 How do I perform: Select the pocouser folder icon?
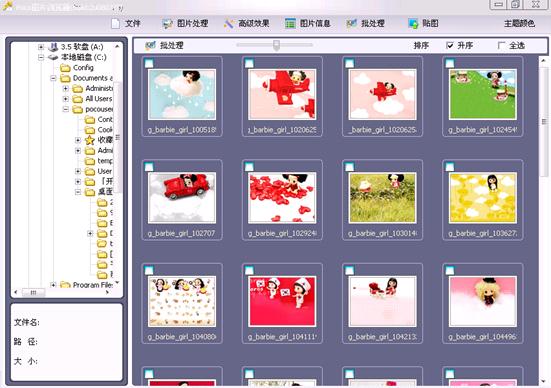[78, 110]
